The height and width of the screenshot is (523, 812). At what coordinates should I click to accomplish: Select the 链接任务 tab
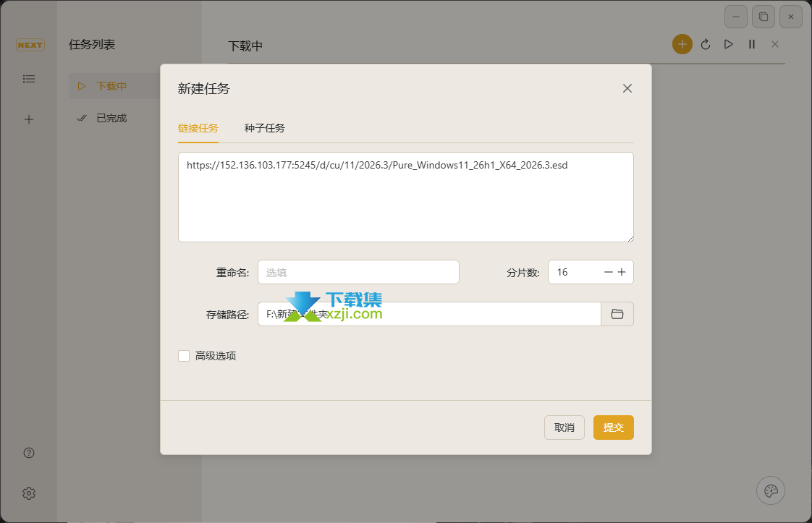pos(198,128)
